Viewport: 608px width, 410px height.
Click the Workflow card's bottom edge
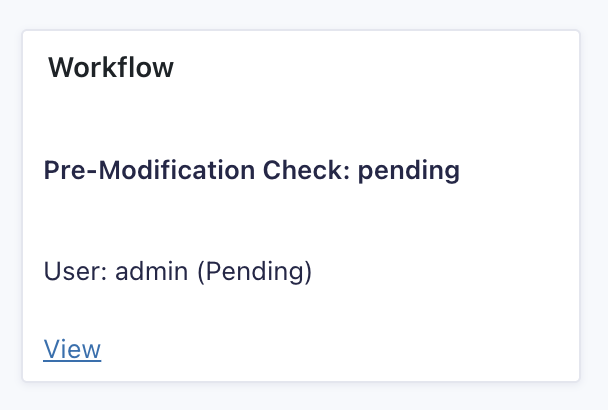[300, 381]
